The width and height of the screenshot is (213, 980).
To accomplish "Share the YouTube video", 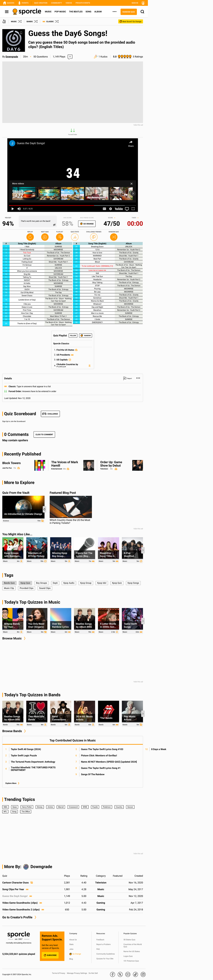I will point(131,143).
